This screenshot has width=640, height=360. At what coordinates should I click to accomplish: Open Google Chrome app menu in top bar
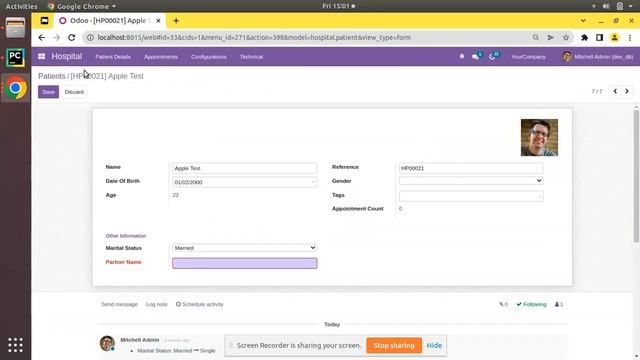(x=82, y=6)
